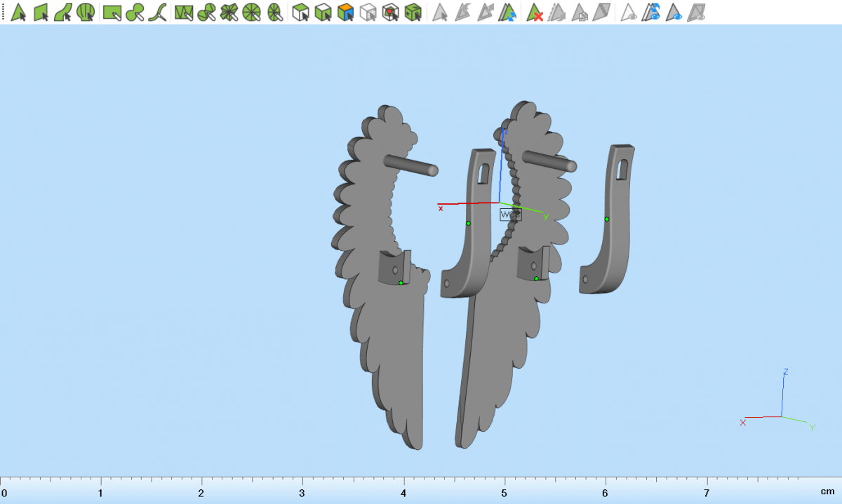This screenshot has height=504, width=842.
Task: Click the Z axis label in orientation triad
Action: pos(786,372)
